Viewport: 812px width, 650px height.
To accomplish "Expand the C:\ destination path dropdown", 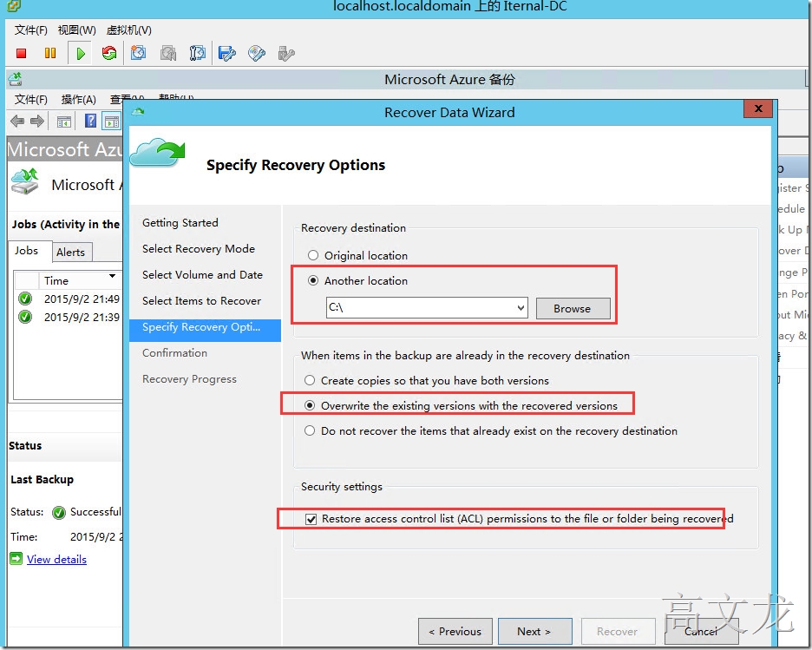I will point(521,308).
